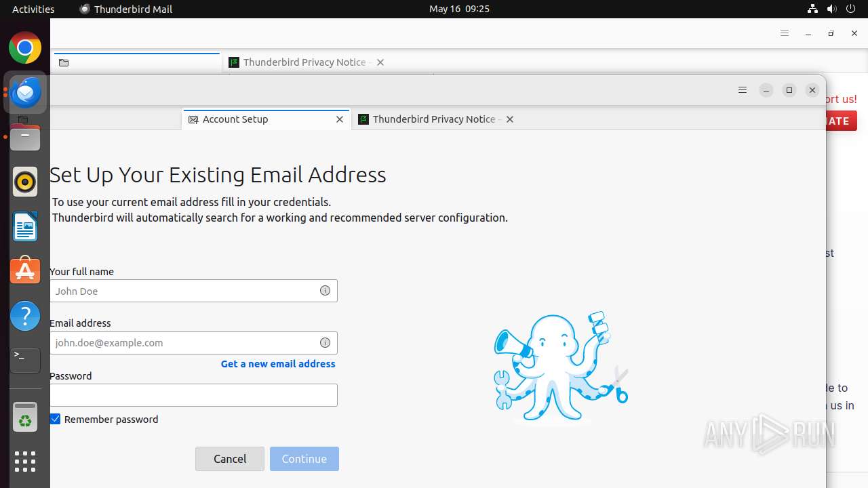Open the Trash in the dock
The image size is (868, 488).
(x=25, y=417)
